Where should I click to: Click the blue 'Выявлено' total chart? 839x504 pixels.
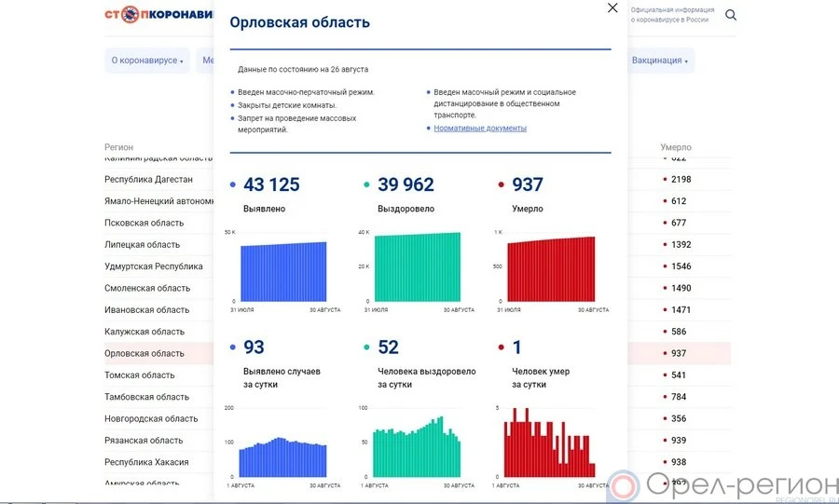coord(283,271)
